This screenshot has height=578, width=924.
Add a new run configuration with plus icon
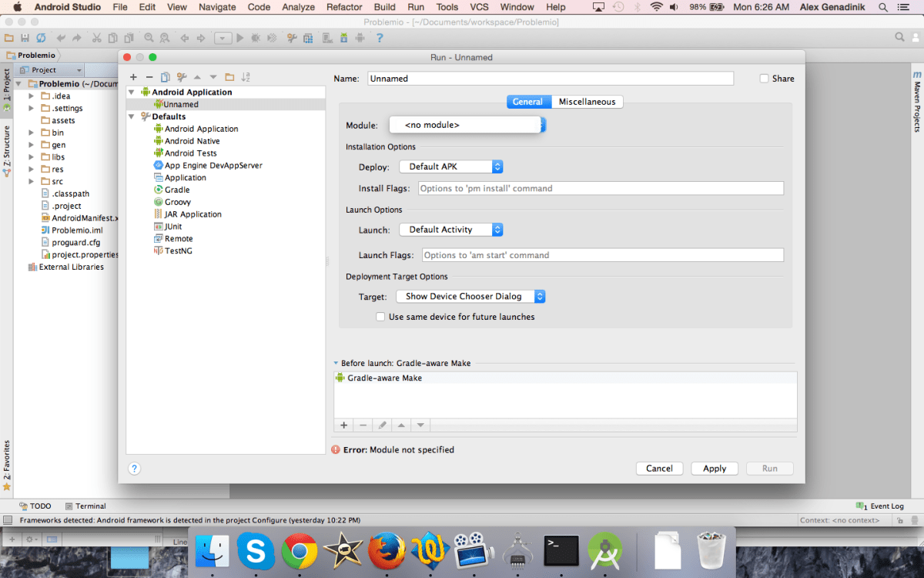pyautogui.click(x=133, y=77)
